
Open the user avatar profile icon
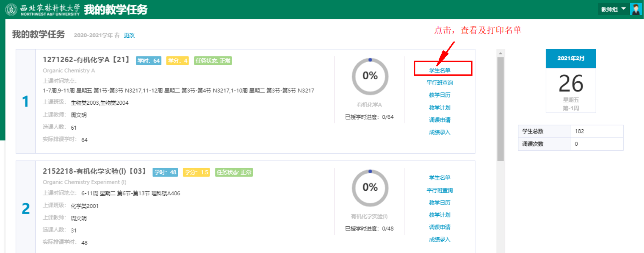(635, 9)
